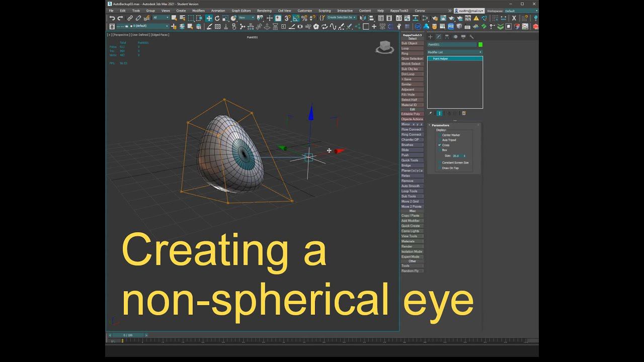Open the Utilities wrench panel tab
644x362 pixels.
tap(471, 37)
